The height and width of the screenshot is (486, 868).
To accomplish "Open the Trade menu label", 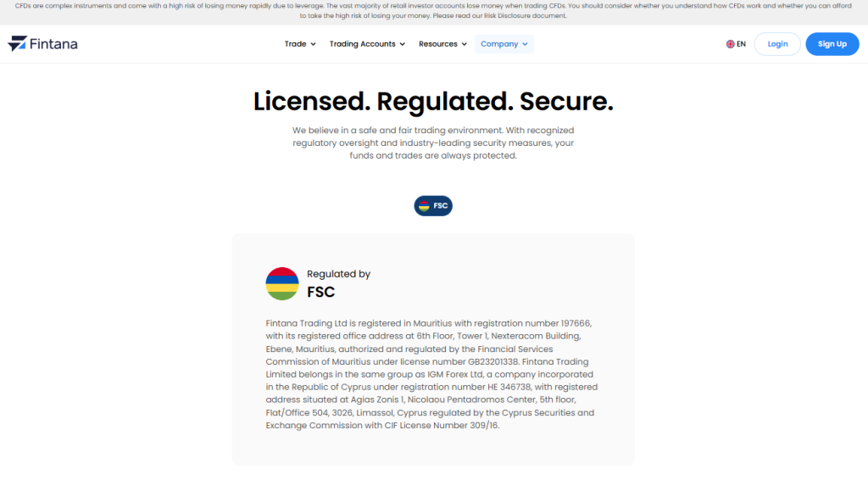I will point(295,44).
